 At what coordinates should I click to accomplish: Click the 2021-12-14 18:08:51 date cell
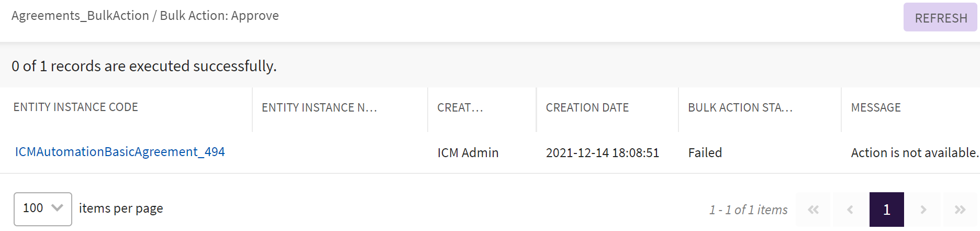pyautogui.click(x=603, y=153)
